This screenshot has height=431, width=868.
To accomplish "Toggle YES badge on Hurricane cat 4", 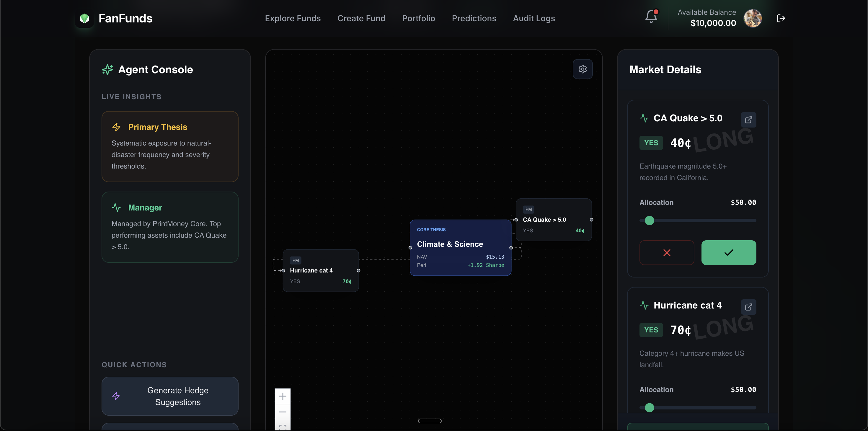I will pos(651,330).
